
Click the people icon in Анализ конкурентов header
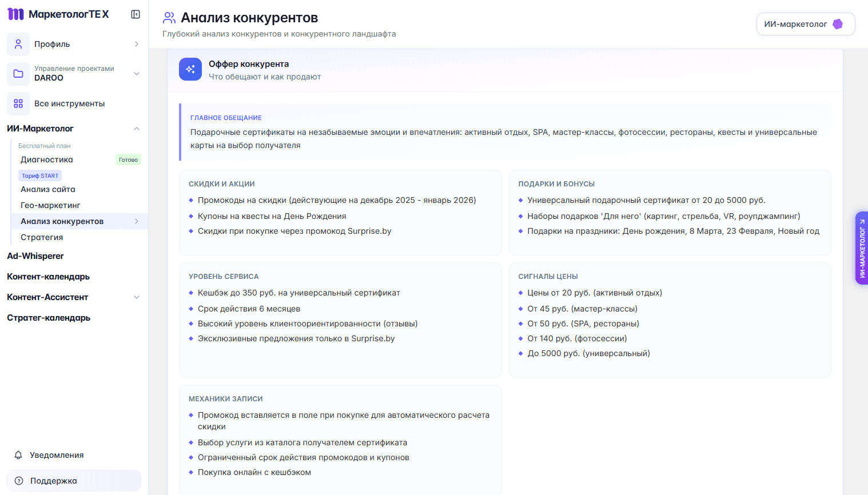click(169, 18)
